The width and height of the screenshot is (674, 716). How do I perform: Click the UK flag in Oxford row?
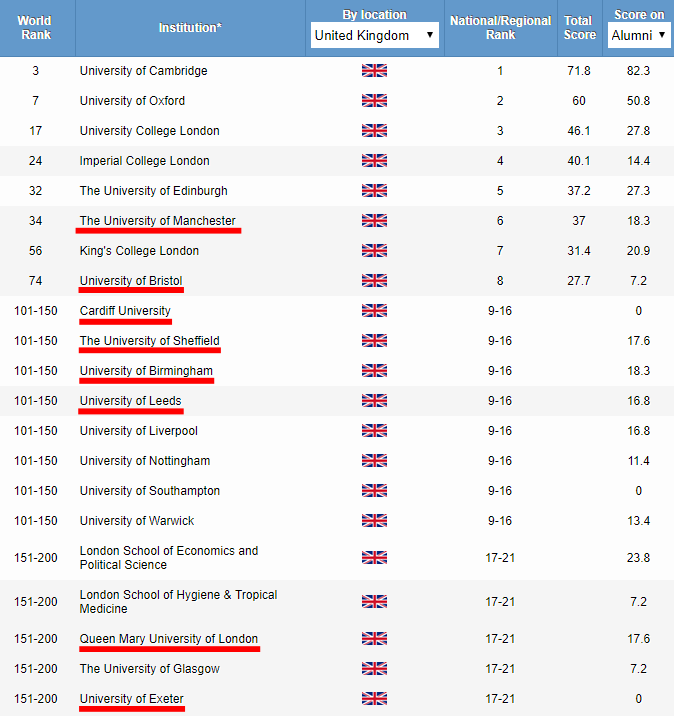(374, 100)
